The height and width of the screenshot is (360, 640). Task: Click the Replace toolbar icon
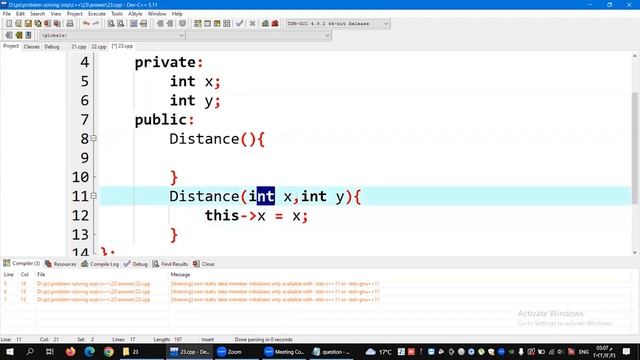pos(120,24)
